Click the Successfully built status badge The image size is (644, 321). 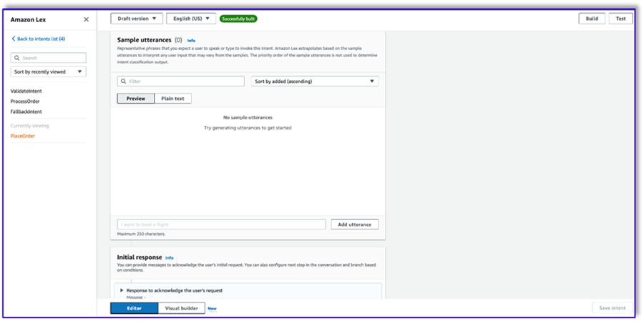click(238, 19)
